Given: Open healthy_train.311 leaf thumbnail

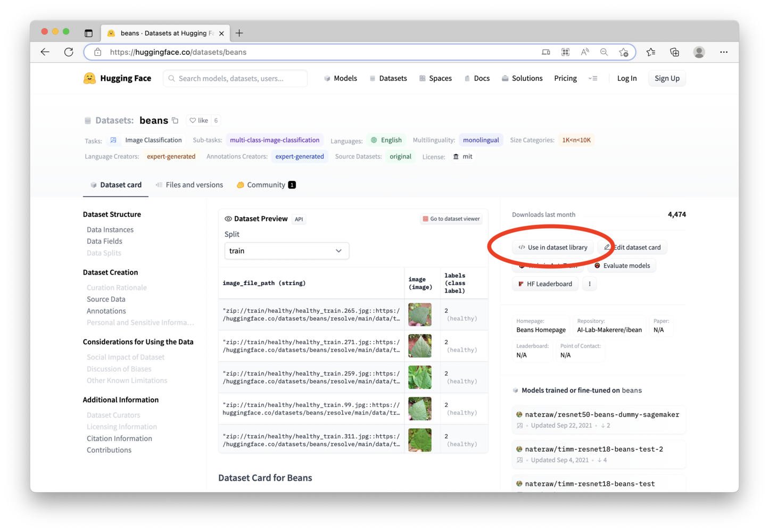Looking at the screenshot, I should click(x=420, y=440).
